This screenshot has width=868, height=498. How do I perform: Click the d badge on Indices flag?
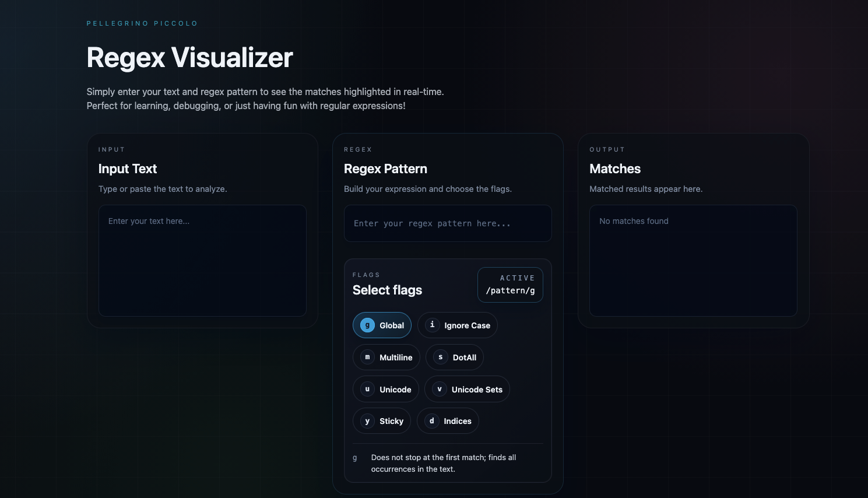tap(431, 420)
